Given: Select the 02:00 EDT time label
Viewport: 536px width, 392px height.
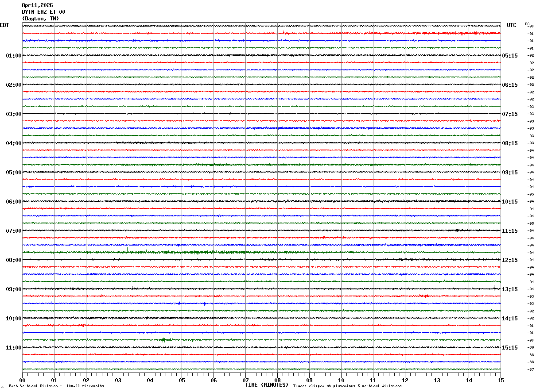Looking at the screenshot, I should point(14,85).
